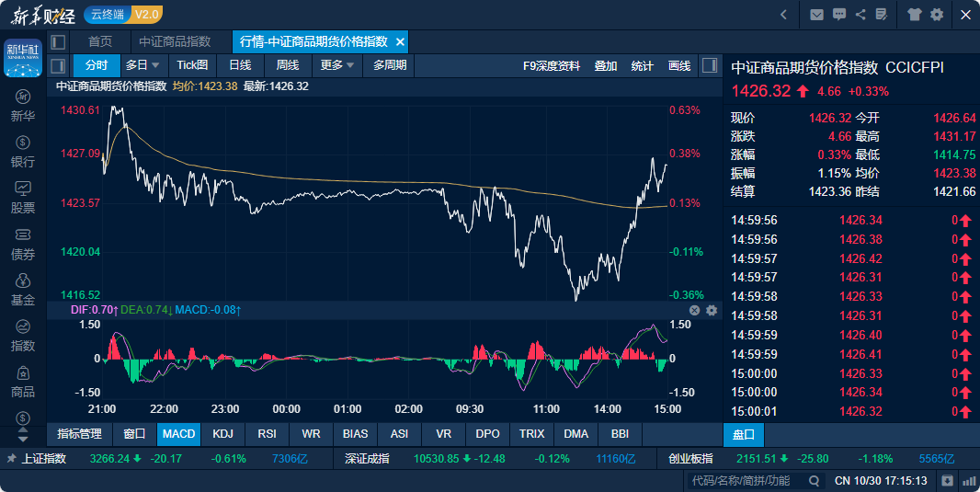Open settings gear in title bar

pos(937,15)
